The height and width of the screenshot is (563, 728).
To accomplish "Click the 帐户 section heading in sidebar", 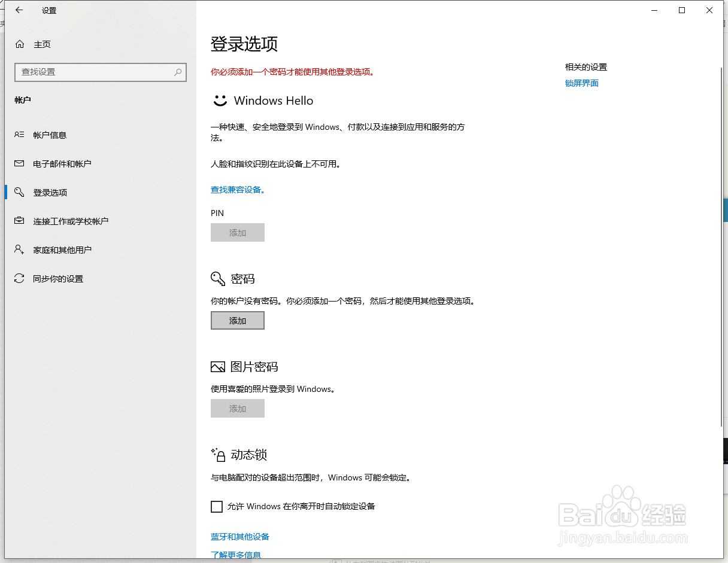I will tap(23, 100).
